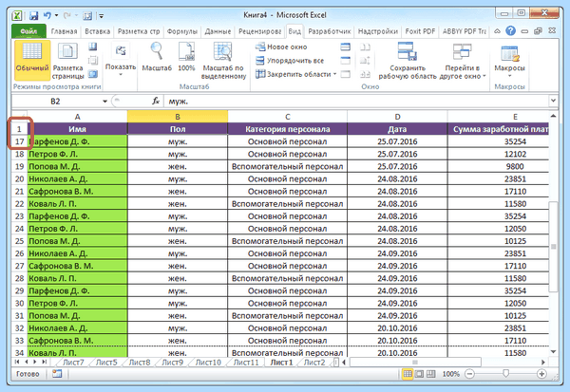Select row 25 header
The width and height of the screenshot is (570, 392).
(19, 241)
